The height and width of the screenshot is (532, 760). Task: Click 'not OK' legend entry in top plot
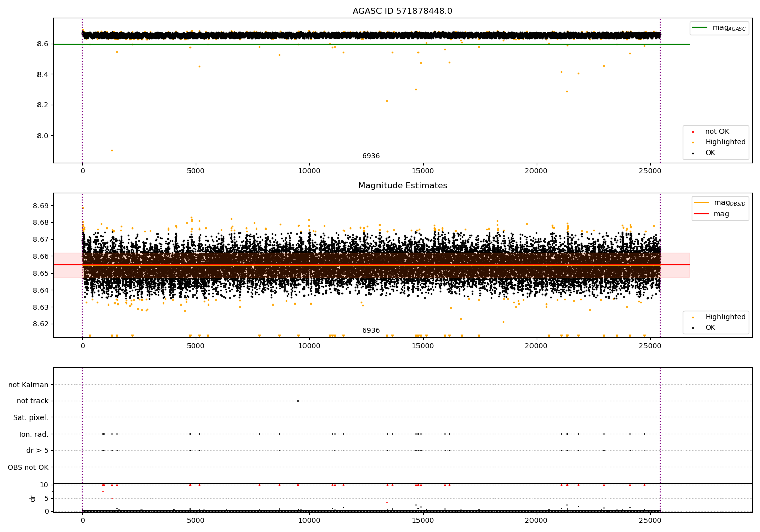pyautogui.click(x=716, y=132)
